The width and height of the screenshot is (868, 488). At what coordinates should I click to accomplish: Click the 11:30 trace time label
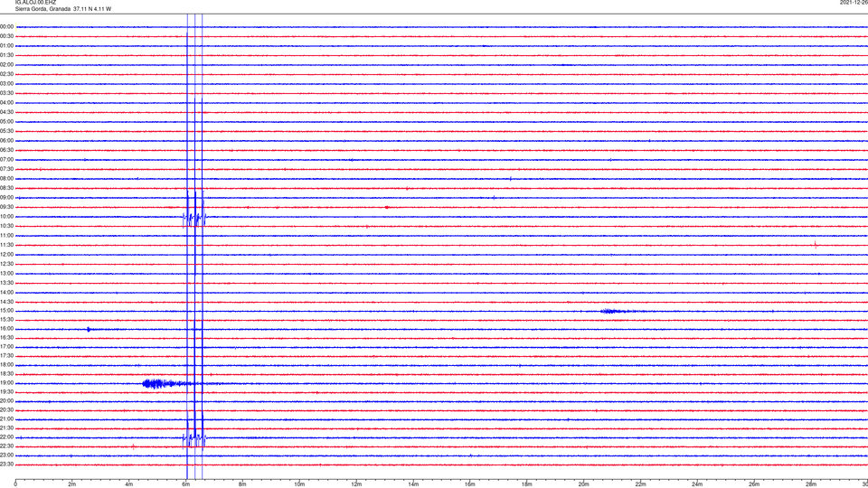[x=6, y=245]
